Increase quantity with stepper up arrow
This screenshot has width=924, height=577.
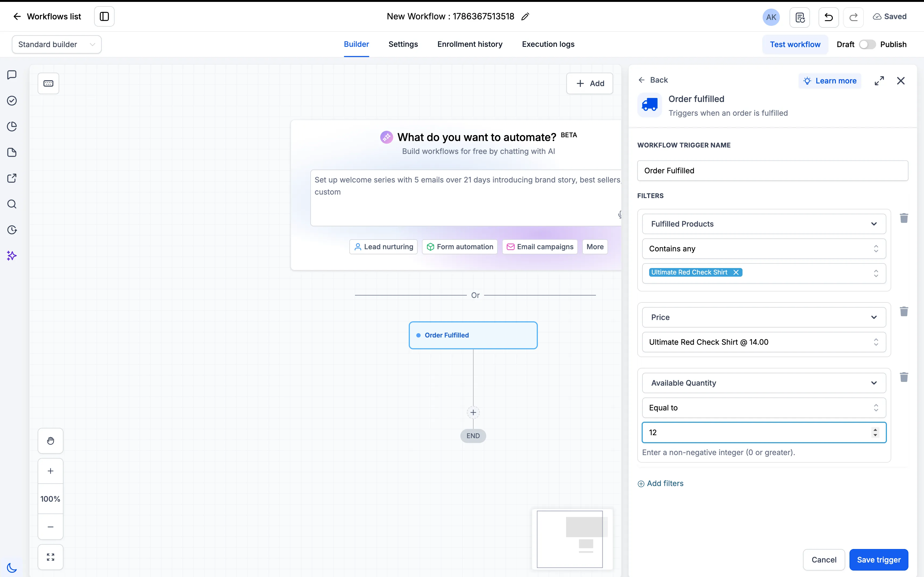tap(875, 430)
